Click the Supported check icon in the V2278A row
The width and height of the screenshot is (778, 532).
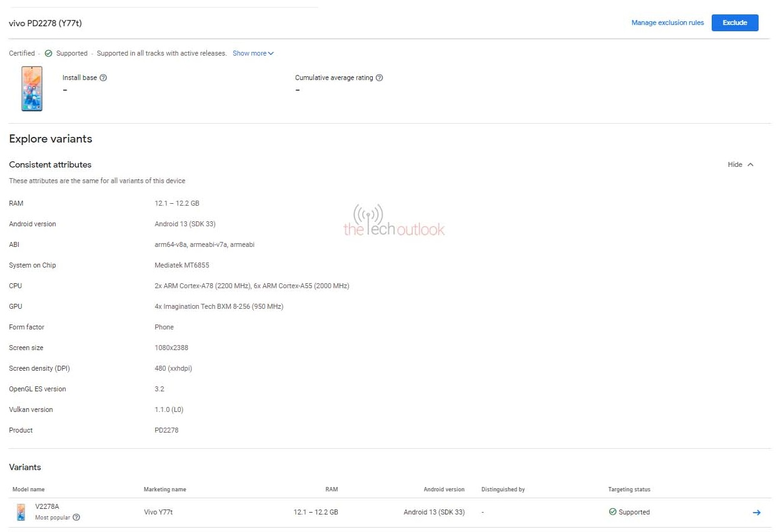click(612, 512)
